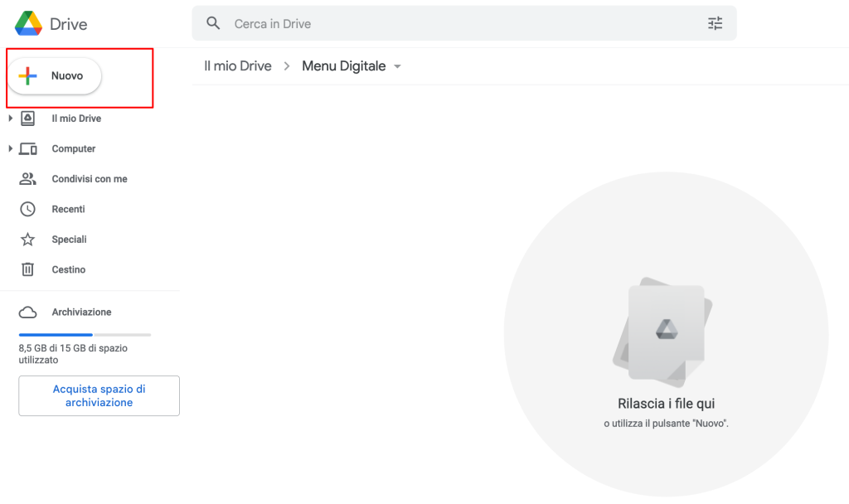Viewport: 849px width, 504px height.
Task: Click the Condivisi con me people icon
Action: 28,179
